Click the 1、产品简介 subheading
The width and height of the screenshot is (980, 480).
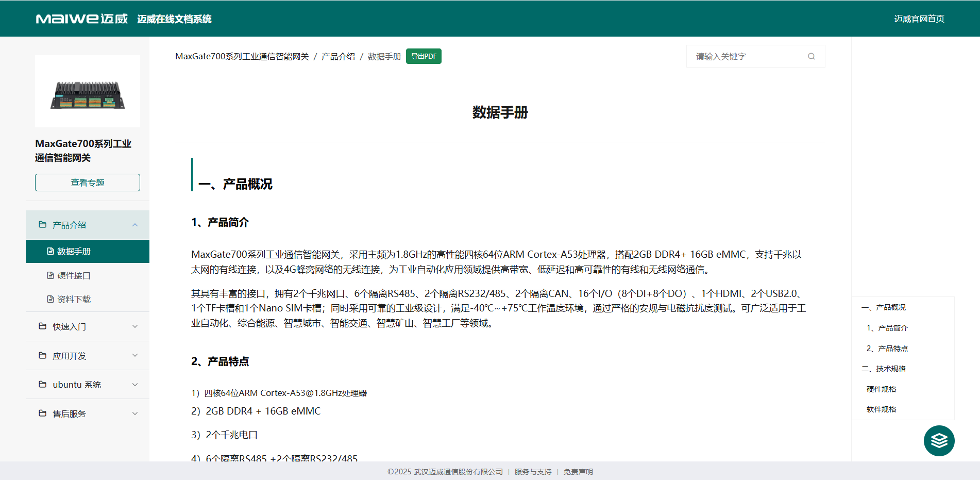pyautogui.click(x=220, y=222)
